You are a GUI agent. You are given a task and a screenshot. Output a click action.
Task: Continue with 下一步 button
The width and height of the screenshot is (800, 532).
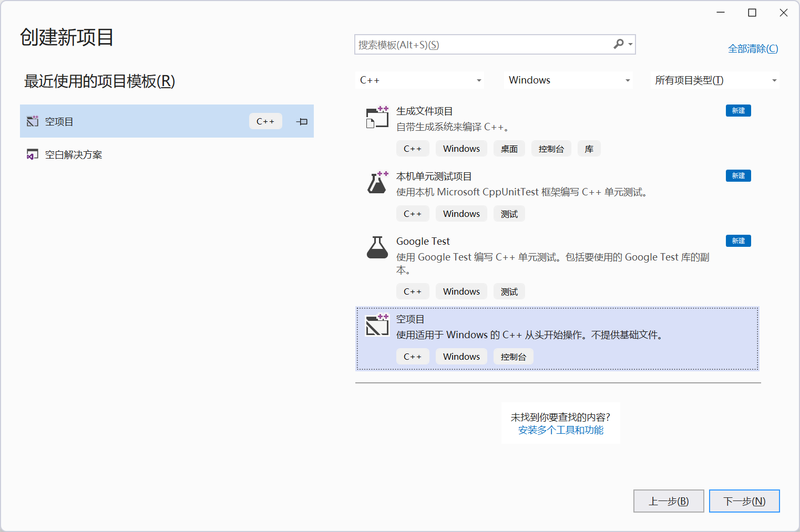pyautogui.click(x=744, y=501)
